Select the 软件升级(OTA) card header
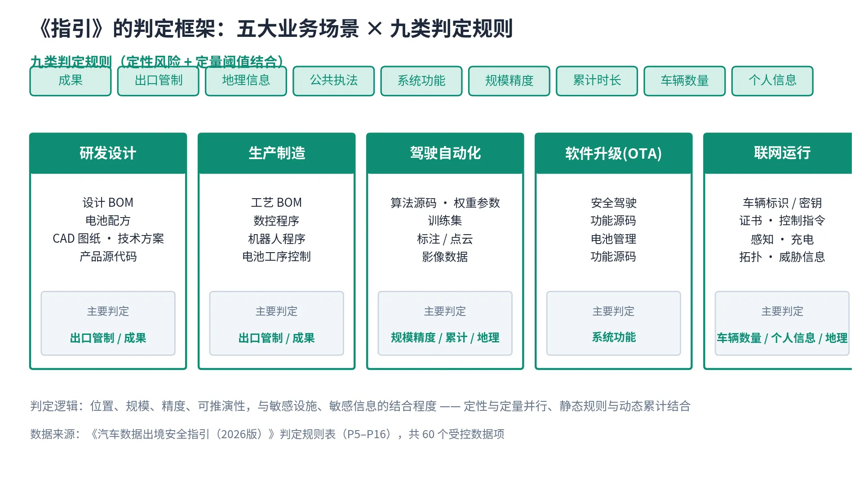The width and height of the screenshot is (868, 489). point(614,154)
